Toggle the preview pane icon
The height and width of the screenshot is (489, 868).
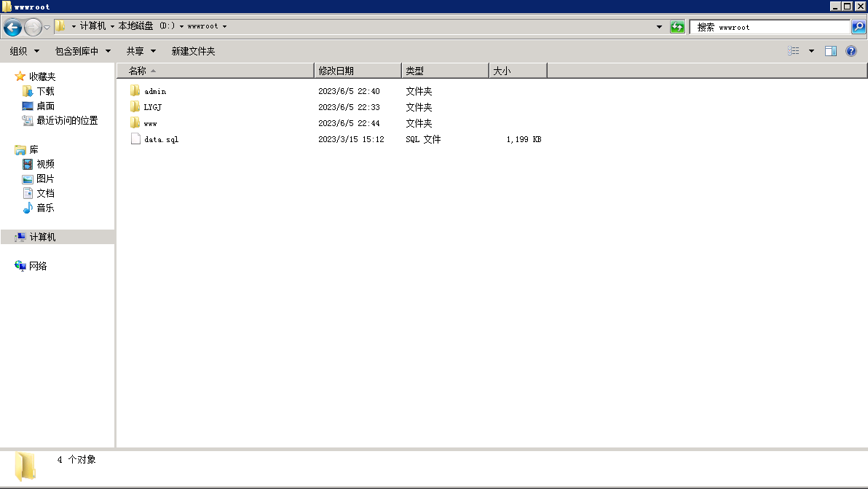point(831,51)
